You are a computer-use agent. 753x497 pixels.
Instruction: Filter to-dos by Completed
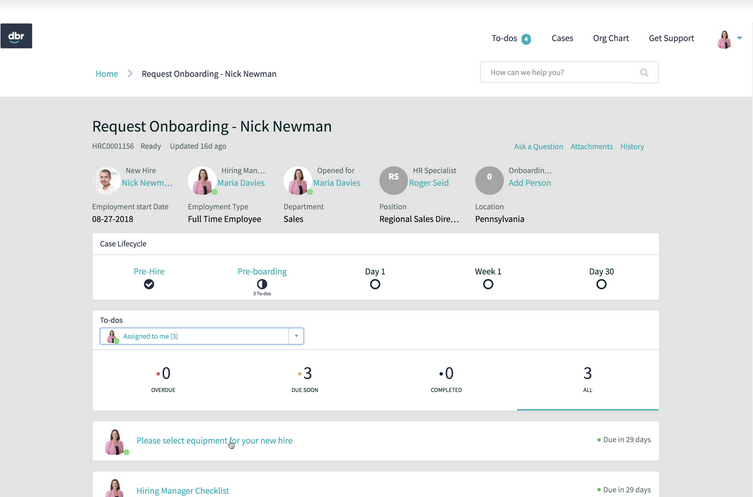tap(446, 379)
